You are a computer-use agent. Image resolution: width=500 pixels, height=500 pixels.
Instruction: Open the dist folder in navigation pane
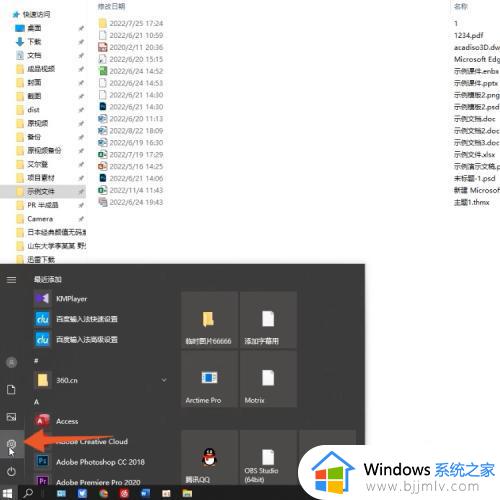pos(33,110)
